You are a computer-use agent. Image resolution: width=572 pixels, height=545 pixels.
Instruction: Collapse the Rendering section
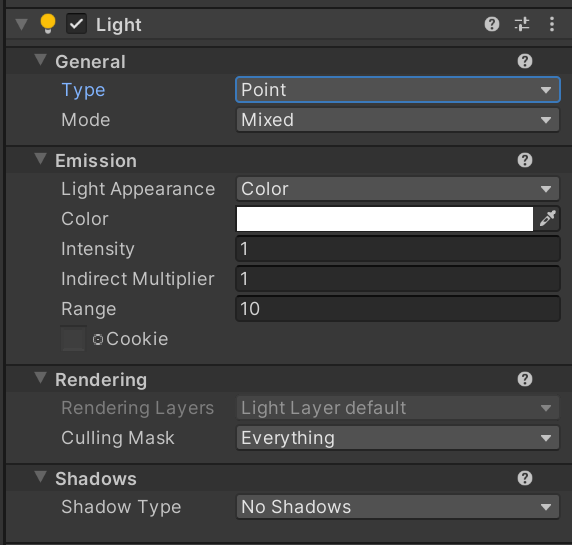(40, 378)
